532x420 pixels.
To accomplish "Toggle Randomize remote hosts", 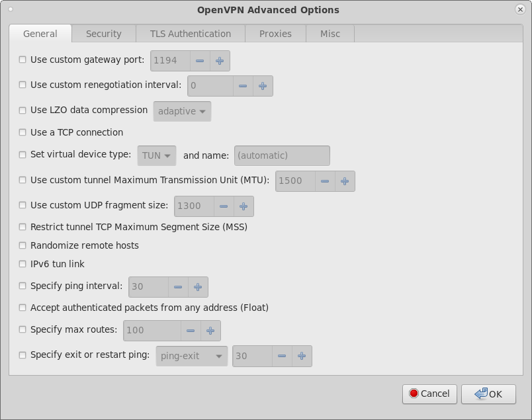I will [22, 245].
